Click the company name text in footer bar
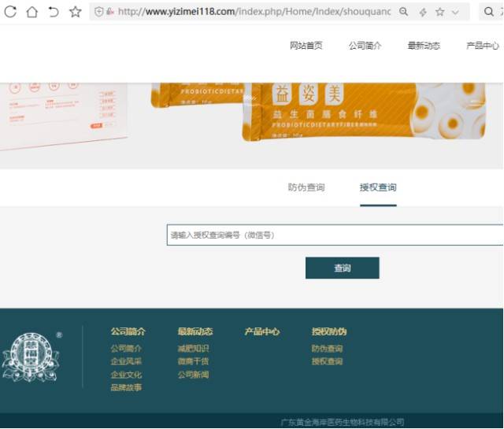This screenshot has width=504, height=429. [343, 422]
